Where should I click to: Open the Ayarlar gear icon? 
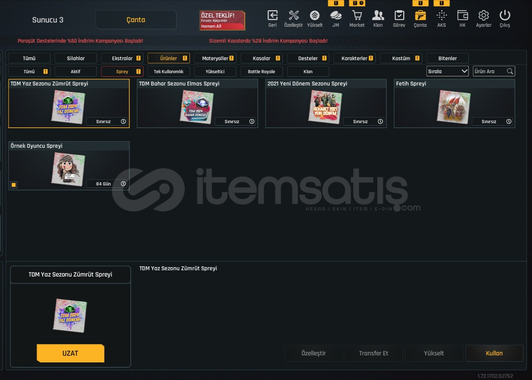483,16
